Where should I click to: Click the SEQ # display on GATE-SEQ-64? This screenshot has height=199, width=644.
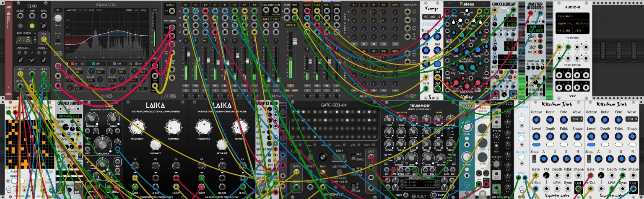tap(339, 157)
